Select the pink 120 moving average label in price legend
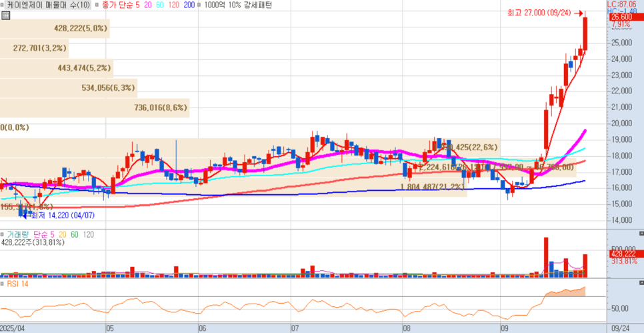 tap(173, 5)
